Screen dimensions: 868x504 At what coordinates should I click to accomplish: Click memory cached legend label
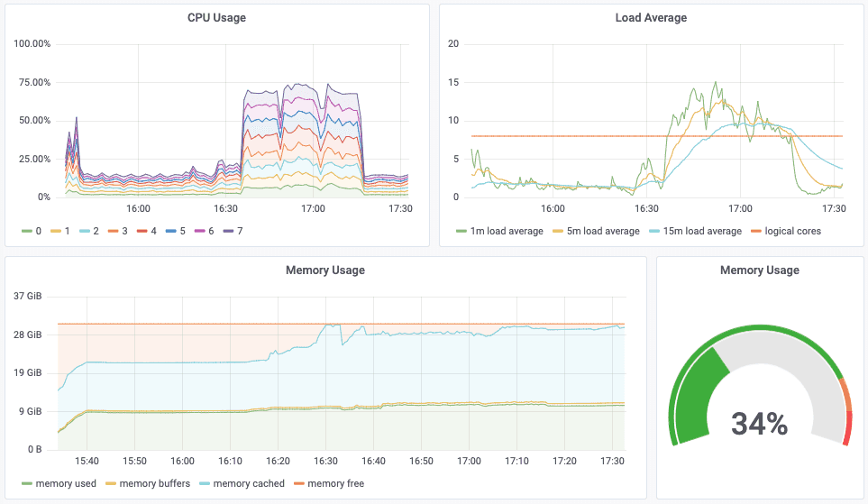click(249, 483)
